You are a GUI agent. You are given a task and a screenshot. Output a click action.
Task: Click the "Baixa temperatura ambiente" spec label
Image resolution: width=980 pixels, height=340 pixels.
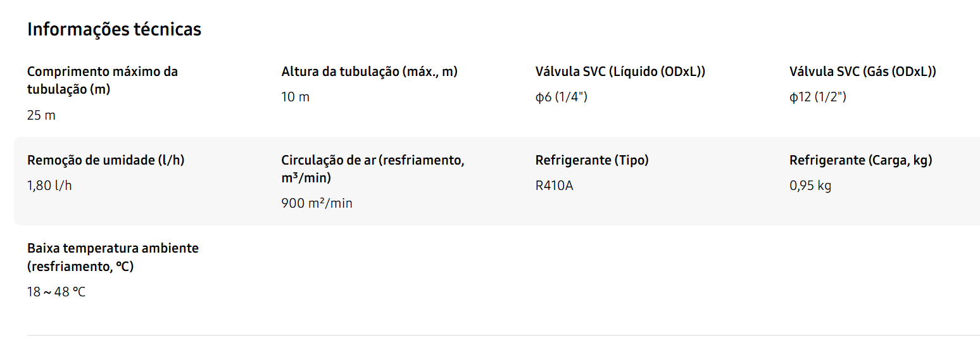[113, 257]
